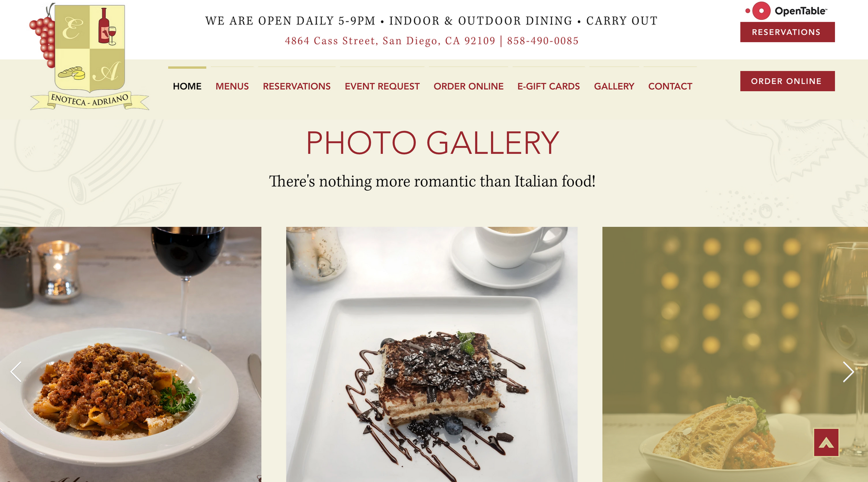Click the Enoteca Adriano crest logo

[89, 57]
